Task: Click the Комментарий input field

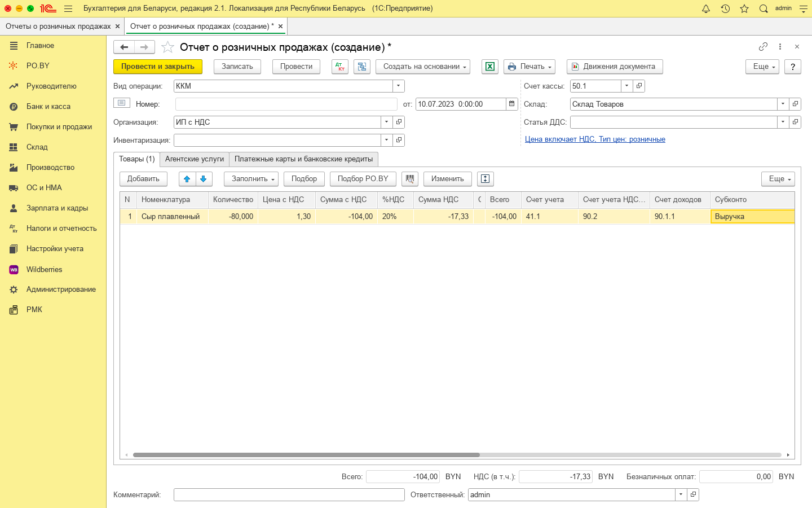Action: tap(289, 494)
